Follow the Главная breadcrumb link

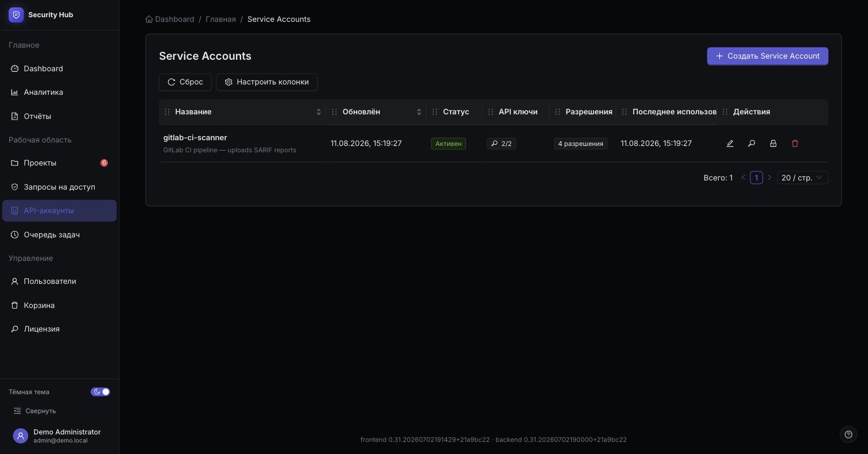[x=221, y=20]
